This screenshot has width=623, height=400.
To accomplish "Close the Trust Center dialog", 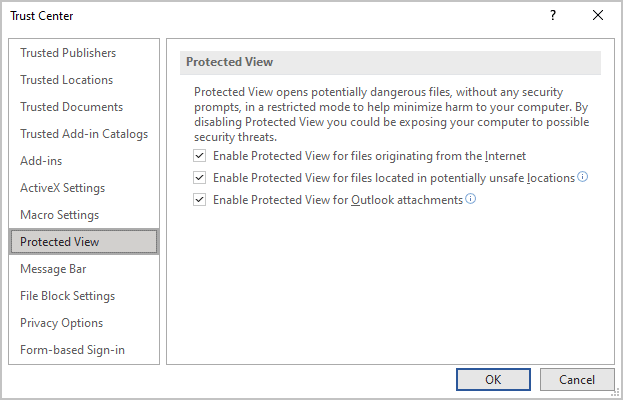I will tap(598, 15).
